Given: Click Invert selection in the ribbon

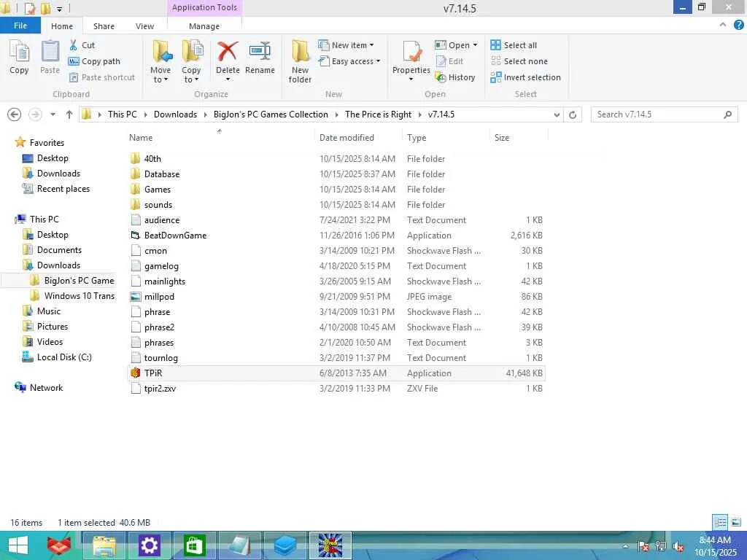Looking at the screenshot, I should [x=525, y=77].
